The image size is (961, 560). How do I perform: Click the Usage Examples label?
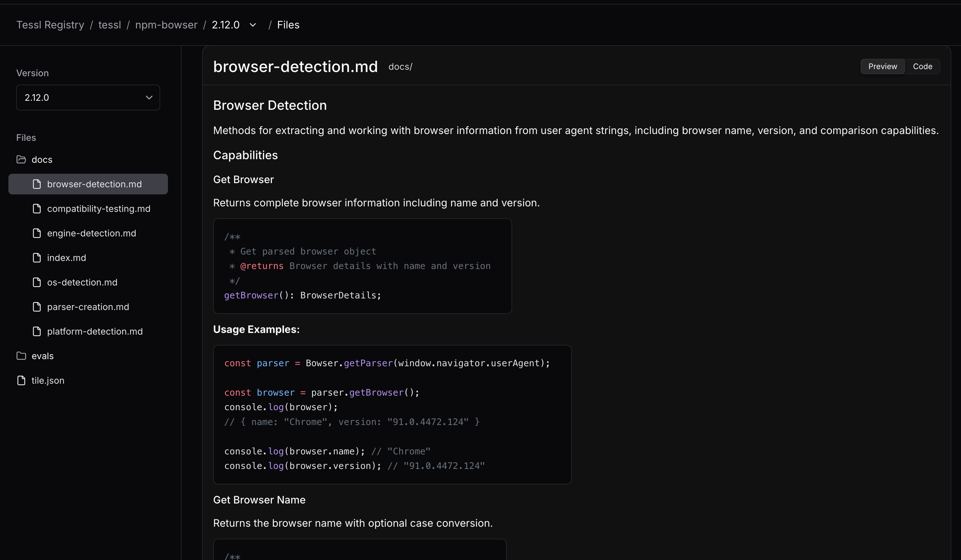tap(256, 329)
